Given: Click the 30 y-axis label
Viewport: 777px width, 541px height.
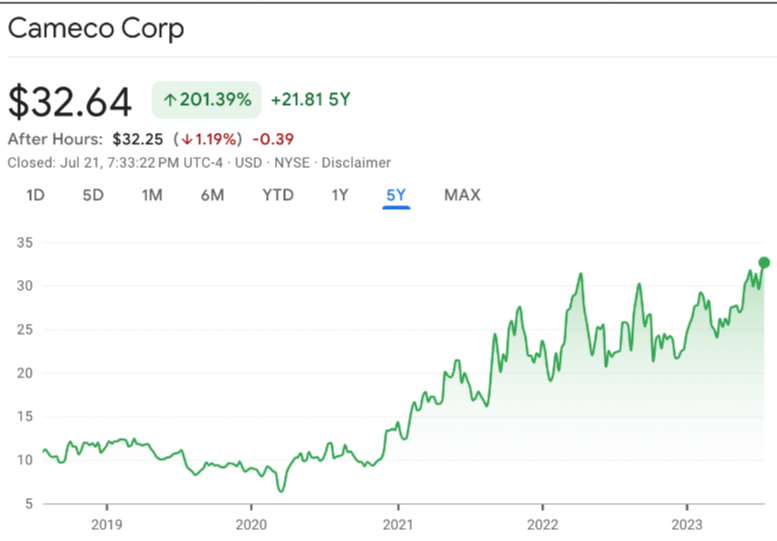Looking at the screenshot, I should (x=25, y=286).
